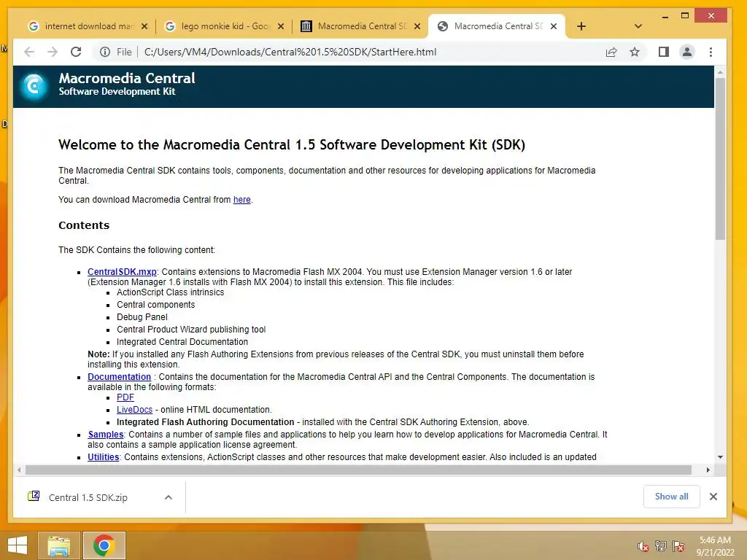This screenshot has height=560, width=747.
Task: Click the welcome SDK page heading
Action: [292, 145]
